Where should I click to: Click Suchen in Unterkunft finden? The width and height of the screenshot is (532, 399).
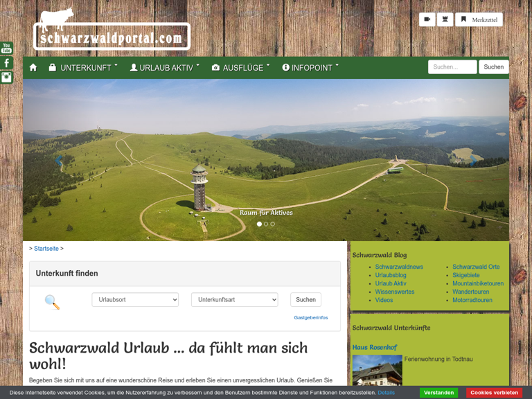(305, 299)
